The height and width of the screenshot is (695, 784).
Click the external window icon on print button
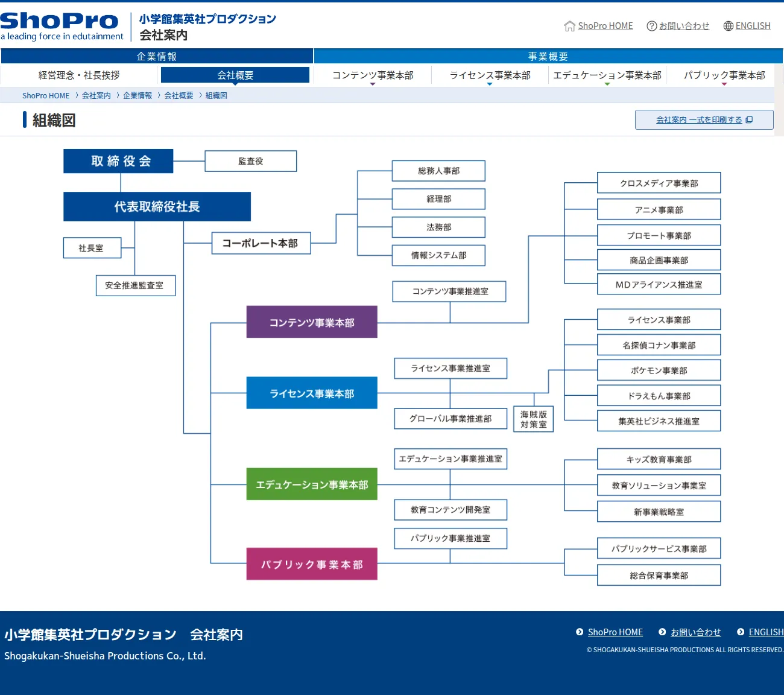tap(749, 120)
